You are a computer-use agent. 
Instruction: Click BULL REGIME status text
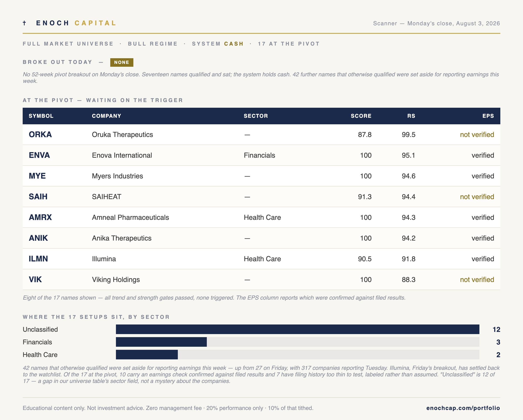[153, 44]
